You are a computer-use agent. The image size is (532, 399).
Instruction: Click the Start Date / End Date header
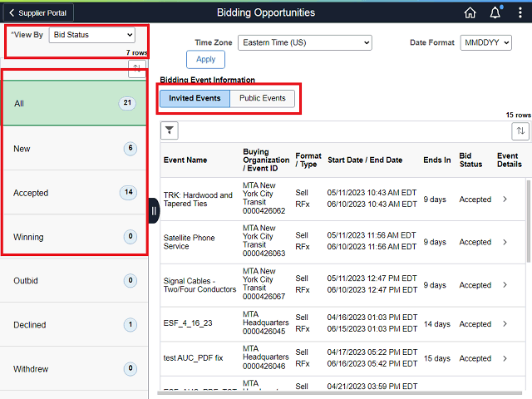coord(365,160)
